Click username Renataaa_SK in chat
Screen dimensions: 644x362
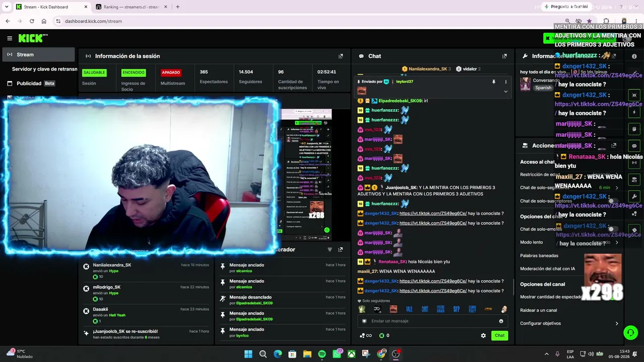point(392,261)
